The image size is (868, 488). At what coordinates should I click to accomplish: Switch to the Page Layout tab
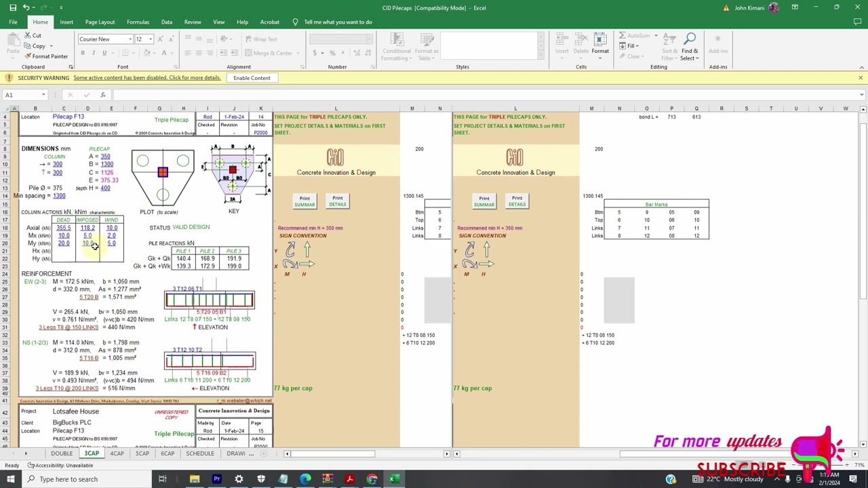pos(100,22)
